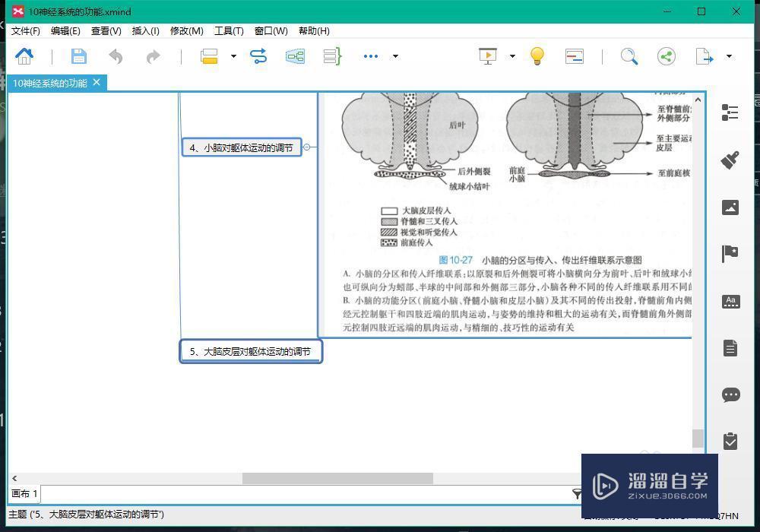This screenshot has width=760, height=532.
Task: Open the comments panel in right sidebar
Action: [730, 394]
